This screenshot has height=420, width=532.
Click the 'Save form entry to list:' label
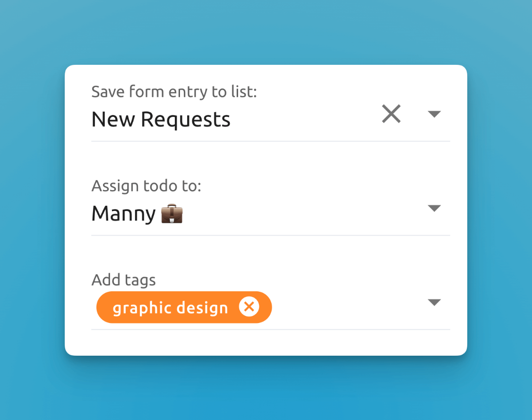(174, 92)
